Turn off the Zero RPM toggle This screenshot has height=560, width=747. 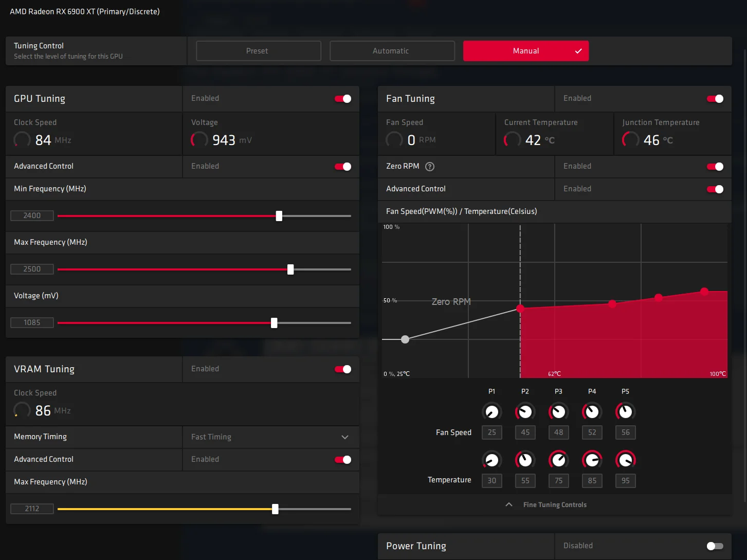point(715,167)
